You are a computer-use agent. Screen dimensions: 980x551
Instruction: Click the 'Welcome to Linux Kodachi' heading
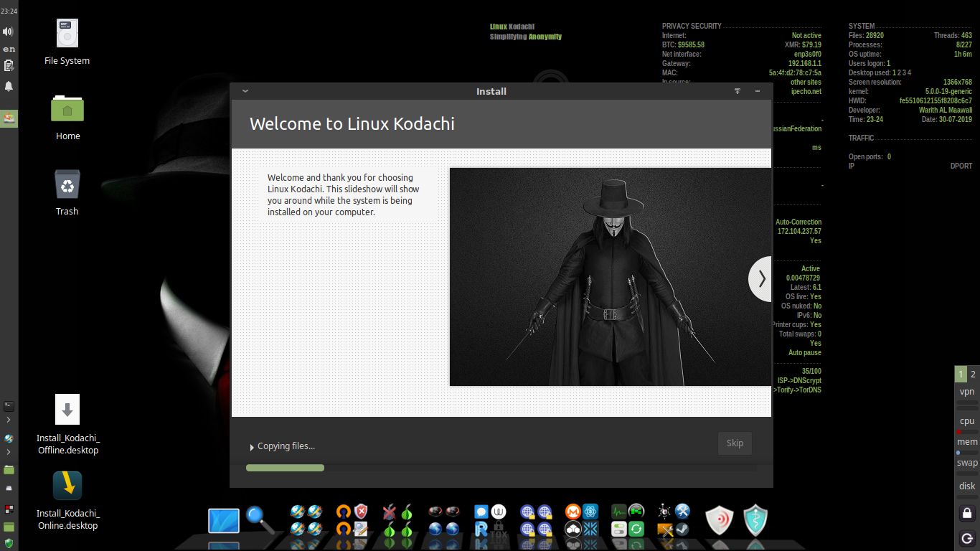click(352, 123)
